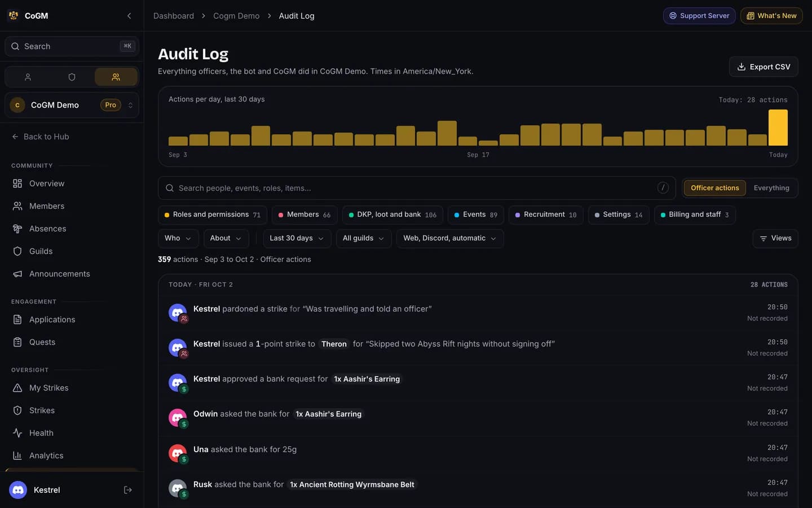The width and height of the screenshot is (812, 508).
Task: Open Absences in the sidebar
Action: coord(72,229)
